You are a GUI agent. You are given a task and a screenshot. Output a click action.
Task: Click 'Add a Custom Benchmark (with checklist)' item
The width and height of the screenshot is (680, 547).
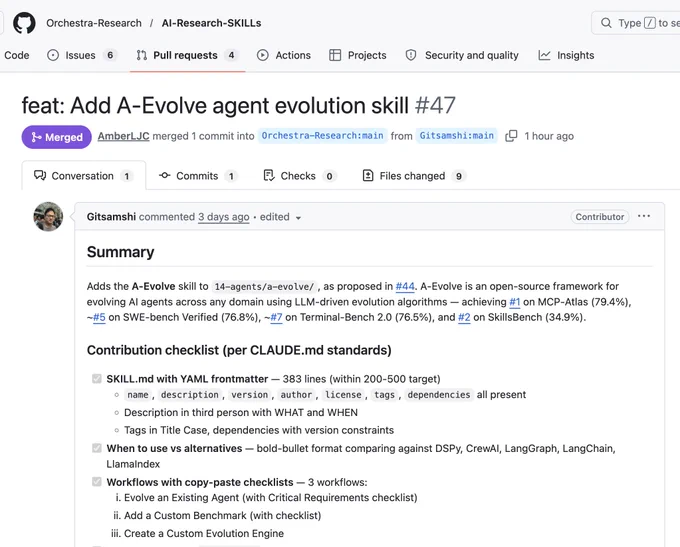(x=222, y=515)
